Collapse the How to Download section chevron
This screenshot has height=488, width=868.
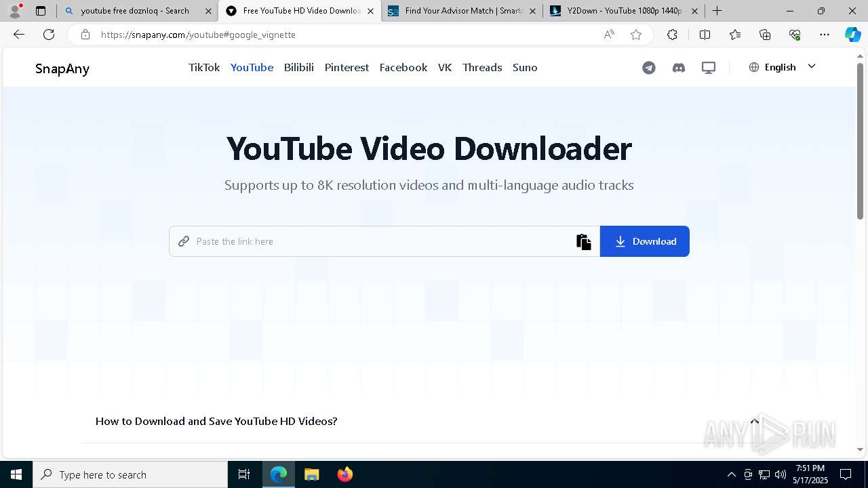click(755, 421)
